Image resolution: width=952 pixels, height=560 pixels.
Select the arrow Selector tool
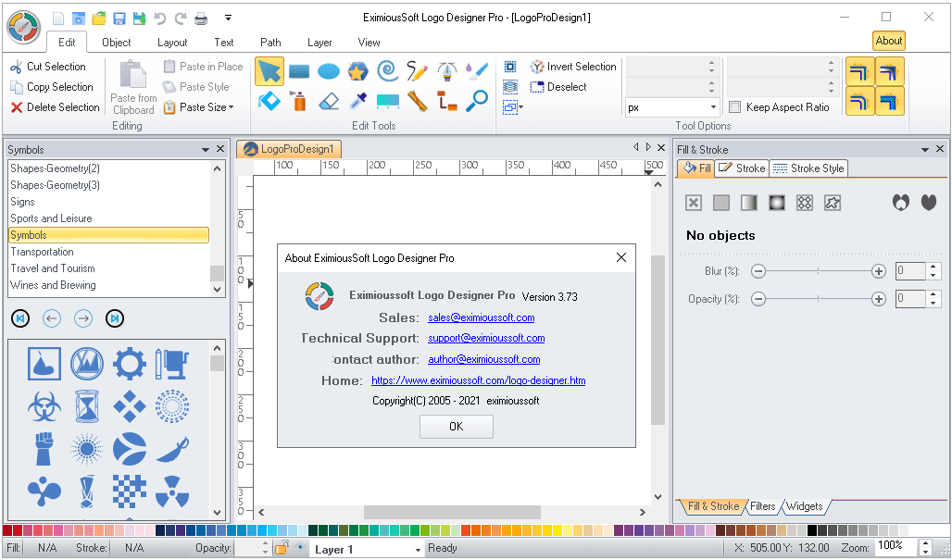[269, 71]
